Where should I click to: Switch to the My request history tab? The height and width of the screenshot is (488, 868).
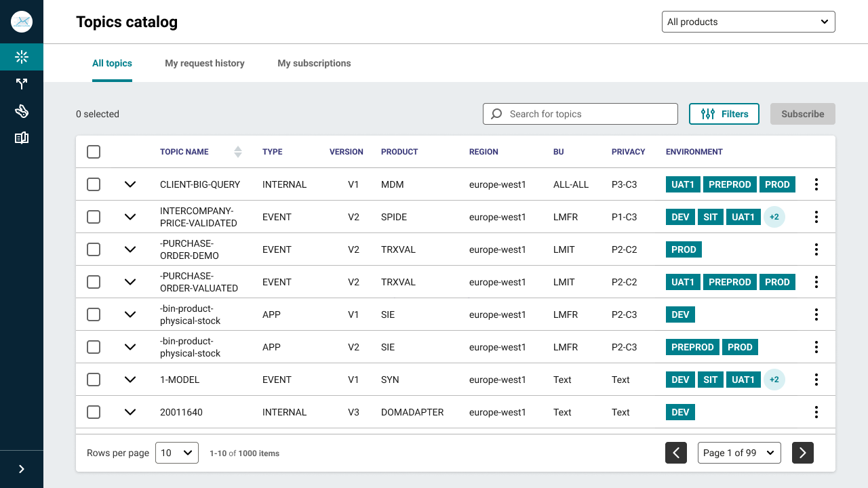point(205,63)
